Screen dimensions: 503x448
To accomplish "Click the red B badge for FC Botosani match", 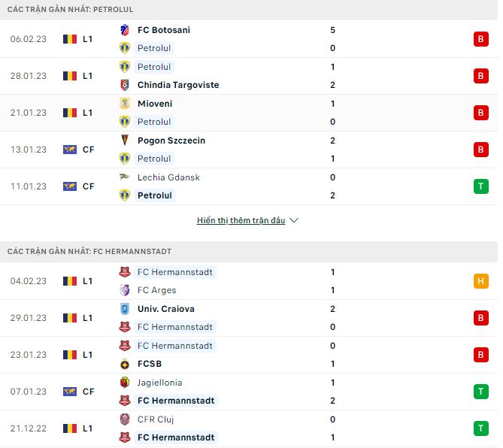I will click(x=481, y=39).
